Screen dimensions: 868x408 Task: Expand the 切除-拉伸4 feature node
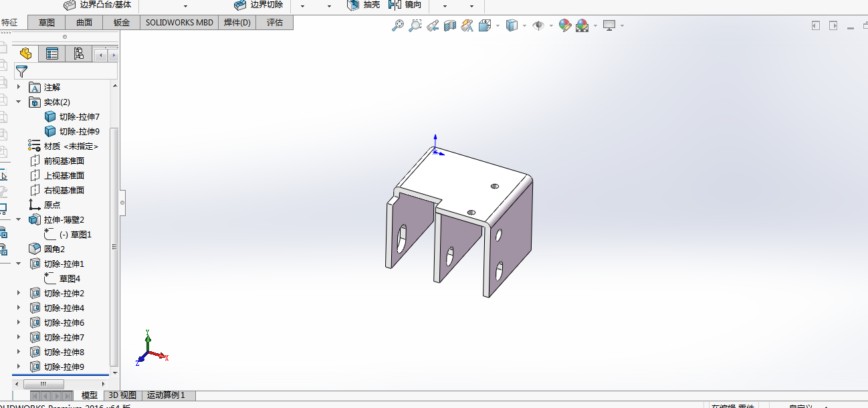pos(19,308)
